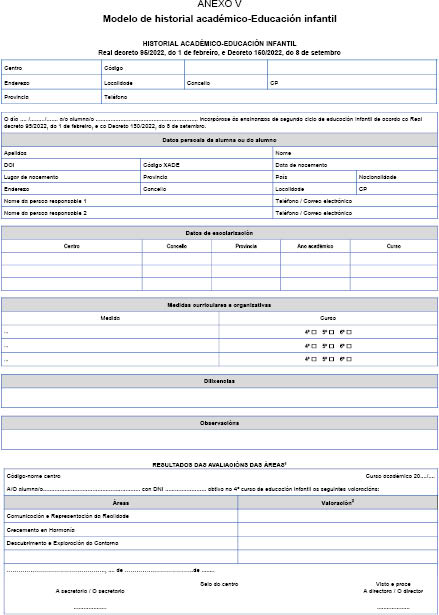The height and width of the screenshot is (615, 439).
Task: Click Valoración cell for Crecemento en Harmonía
Action: [337, 530]
